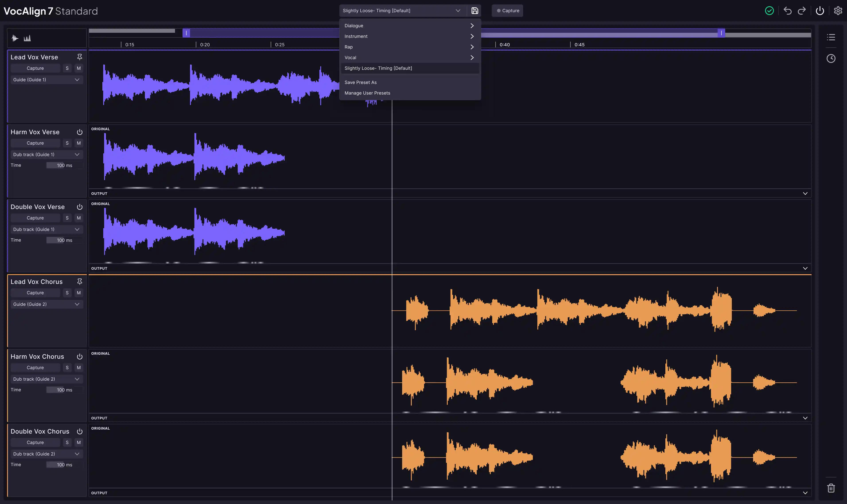Choose Manage User Presets

[x=410, y=93]
